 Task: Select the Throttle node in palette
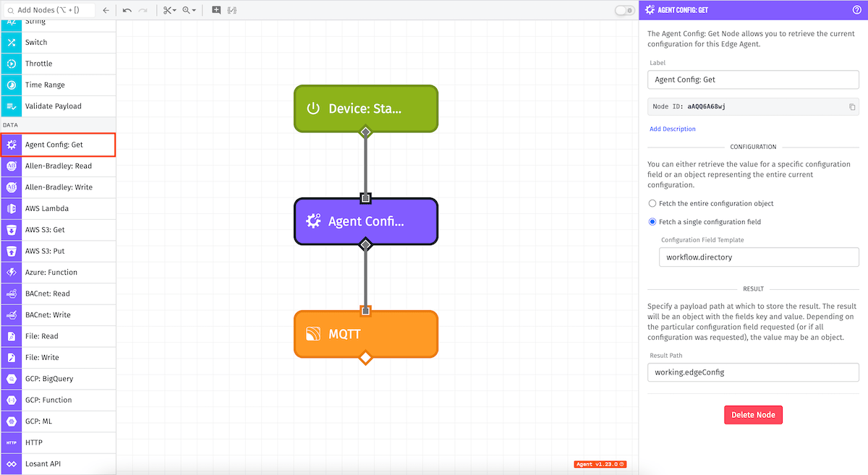[x=58, y=64]
